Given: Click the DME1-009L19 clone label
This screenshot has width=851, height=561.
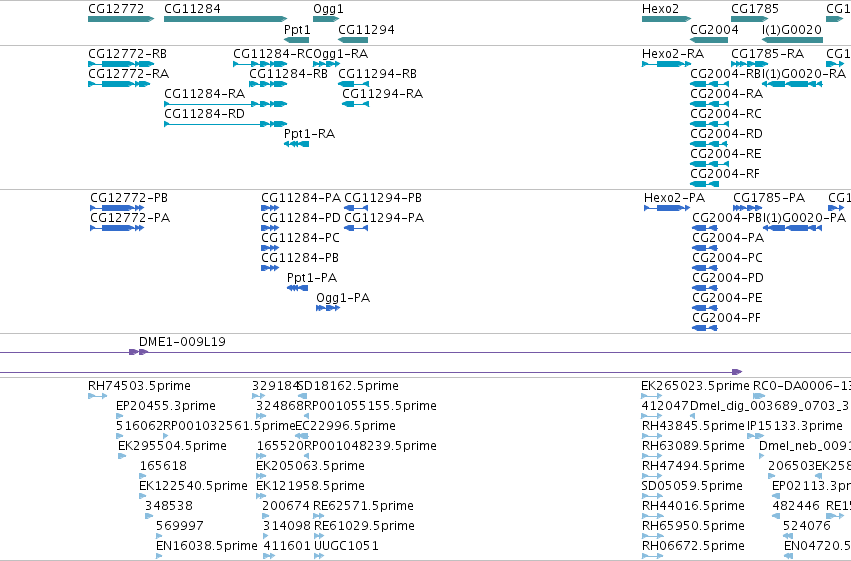Looking at the screenshot, I should tap(182, 342).
